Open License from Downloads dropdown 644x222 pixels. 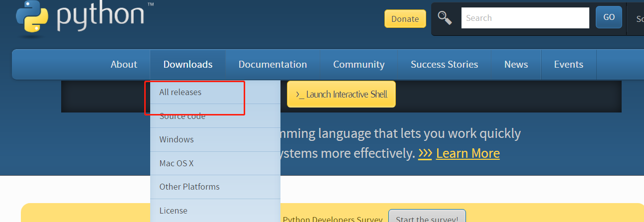[215, 211]
